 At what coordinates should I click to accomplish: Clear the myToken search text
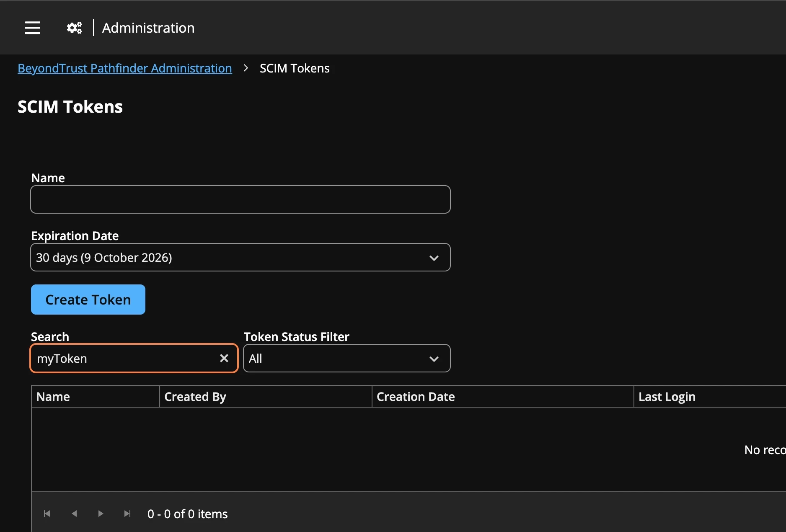click(224, 358)
